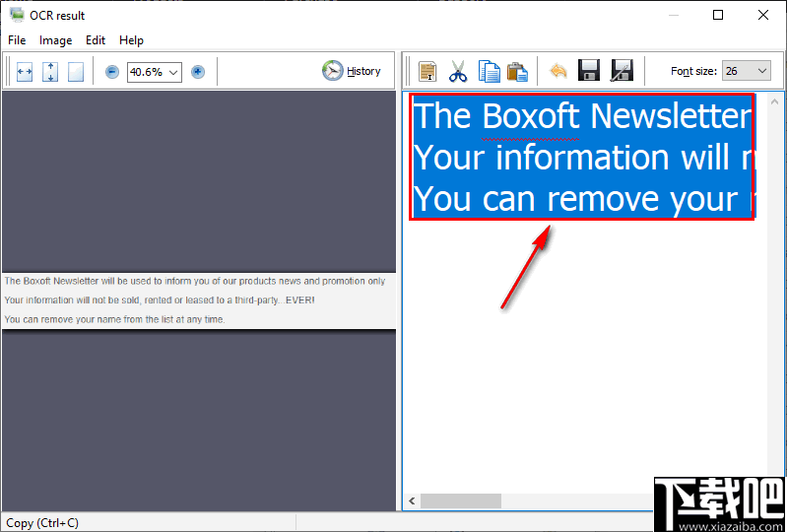Click the horizontal scrollbar thumb in text pane
Image resolution: width=787 pixels, height=532 pixels.
click(461, 500)
